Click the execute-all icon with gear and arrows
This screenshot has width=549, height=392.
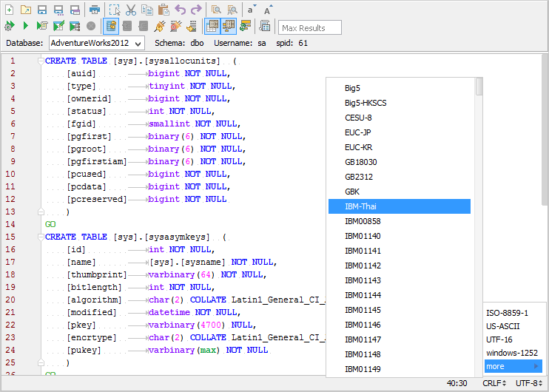(x=10, y=26)
